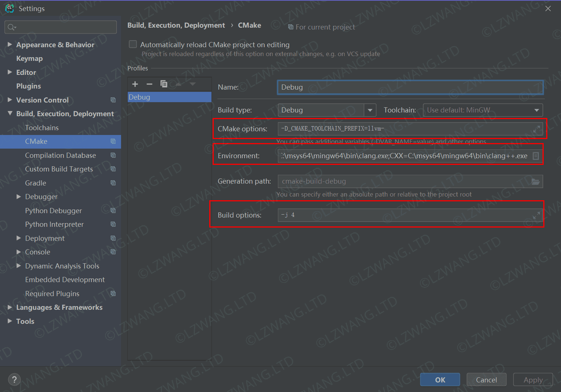Click project-level icon beside CMake

pyautogui.click(x=113, y=141)
